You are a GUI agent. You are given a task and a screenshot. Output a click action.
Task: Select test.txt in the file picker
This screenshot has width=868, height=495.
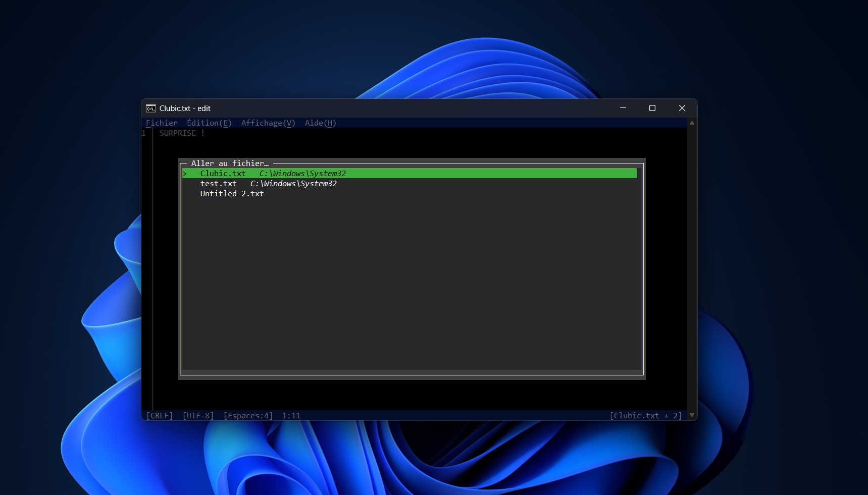219,184
